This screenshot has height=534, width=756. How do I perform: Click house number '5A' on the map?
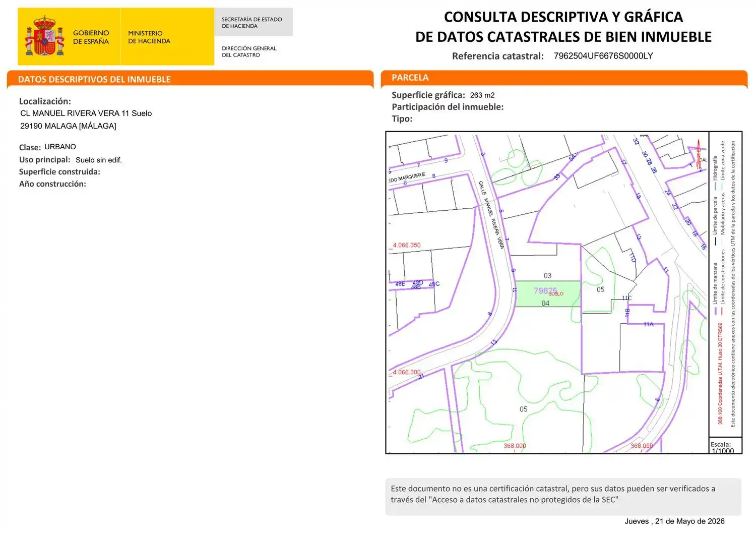(x=572, y=158)
